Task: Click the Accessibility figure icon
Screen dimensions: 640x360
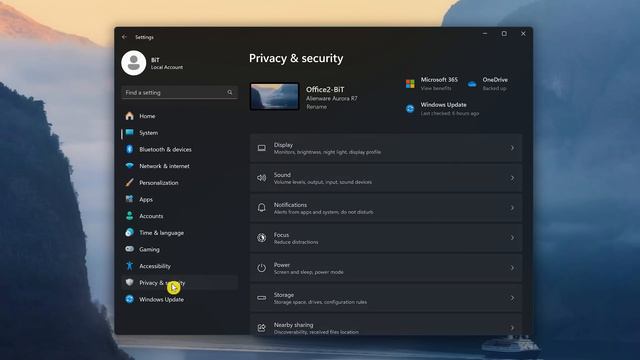Action: [x=129, y=266]
